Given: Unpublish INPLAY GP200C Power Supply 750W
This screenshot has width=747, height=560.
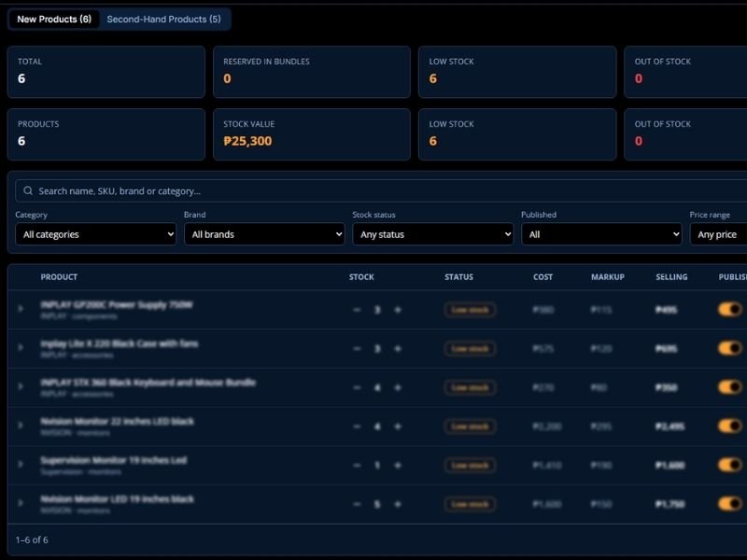Looking at the screenshot, I should pyautogui.click(x=730, y=310).
